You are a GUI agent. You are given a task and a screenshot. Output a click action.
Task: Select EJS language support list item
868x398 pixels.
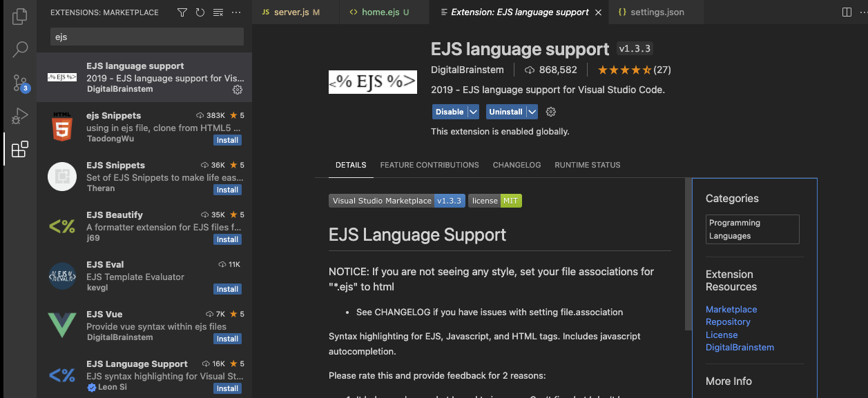[x=144, y=78]
